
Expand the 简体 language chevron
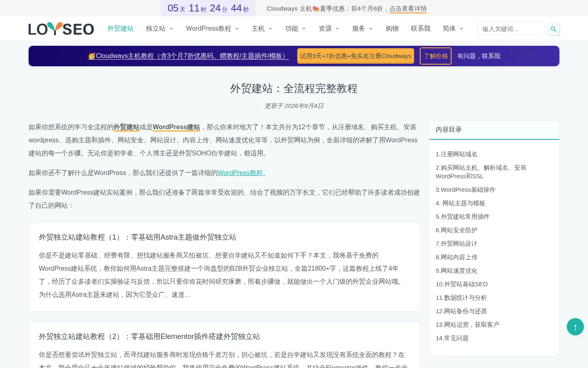point(461,29)
